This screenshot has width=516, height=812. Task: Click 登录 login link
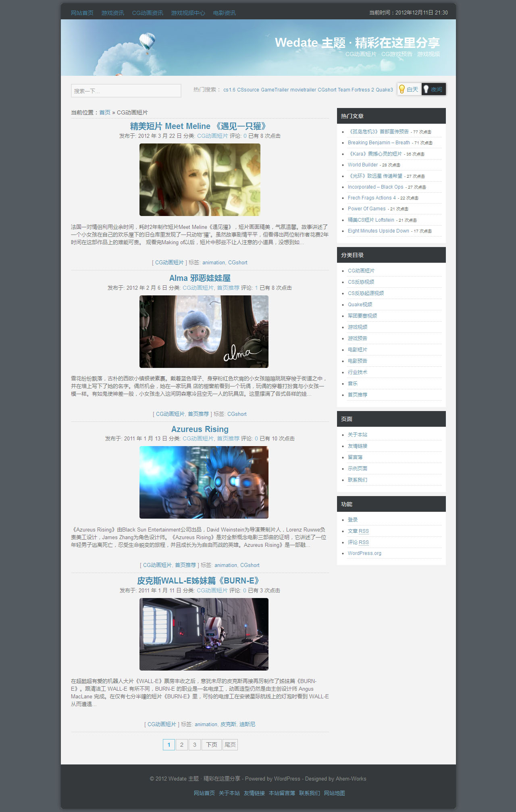click(x=353, y=520)
